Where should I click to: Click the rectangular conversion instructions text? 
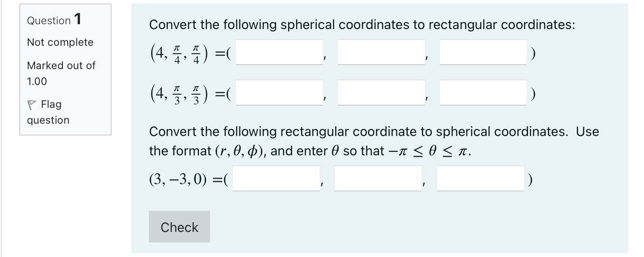(373, 141)
